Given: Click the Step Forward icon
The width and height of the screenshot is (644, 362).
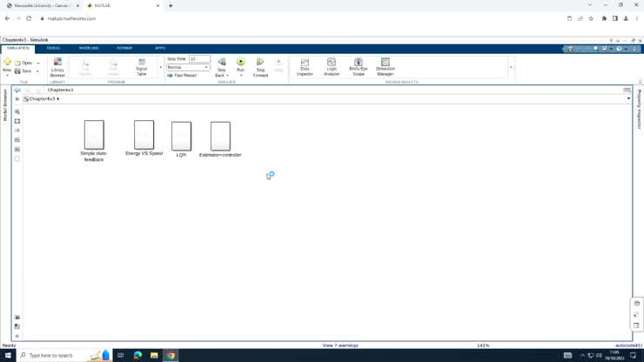Looking at the screenshot, I should click(260, 64).
